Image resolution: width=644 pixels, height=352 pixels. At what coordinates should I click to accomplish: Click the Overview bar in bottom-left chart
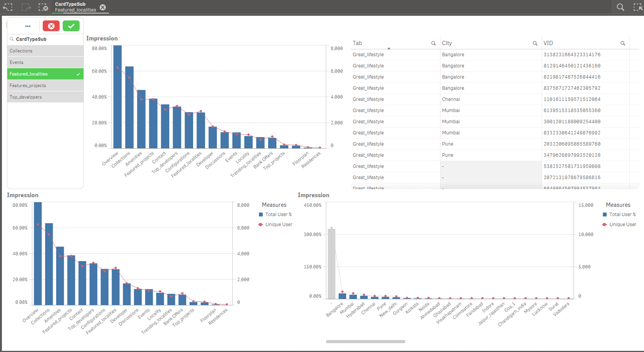(38, 253)
